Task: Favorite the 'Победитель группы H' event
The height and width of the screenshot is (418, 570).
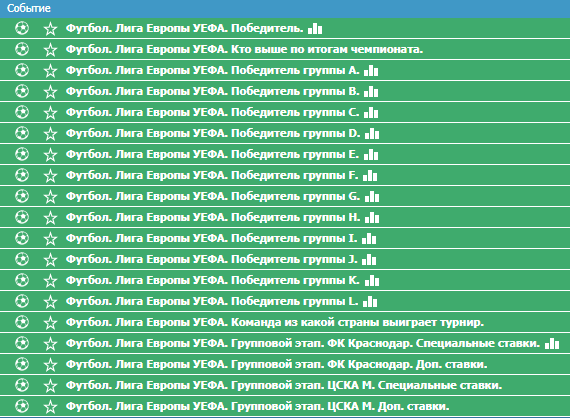Action: click(50, 218)
